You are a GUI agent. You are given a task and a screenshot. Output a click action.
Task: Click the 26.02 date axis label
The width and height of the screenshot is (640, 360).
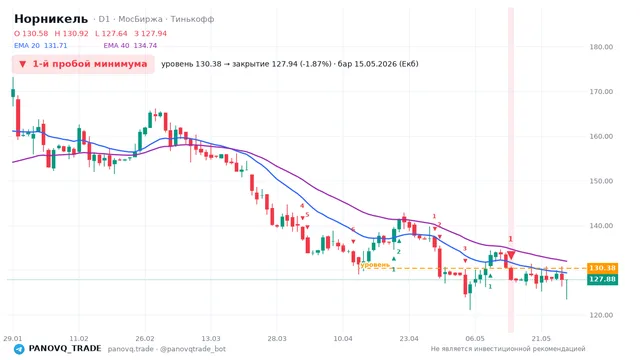pyautogui.click(x=145, y=339)
